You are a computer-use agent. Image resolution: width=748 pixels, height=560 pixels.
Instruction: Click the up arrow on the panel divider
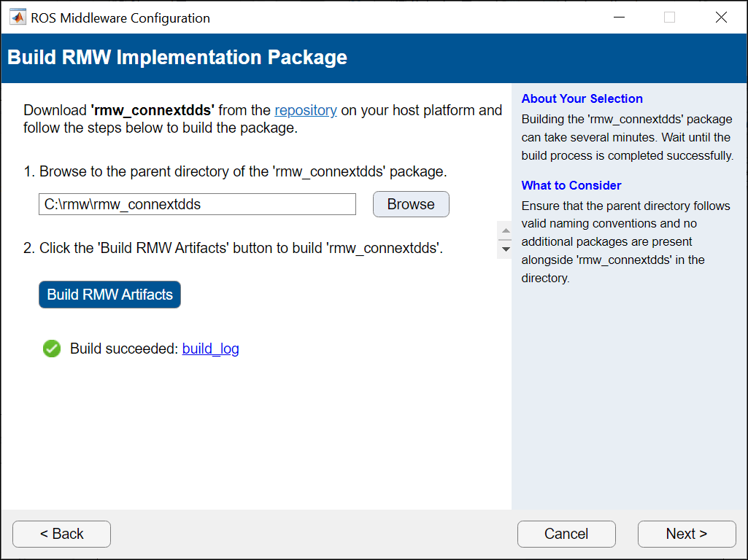(504, 231)
